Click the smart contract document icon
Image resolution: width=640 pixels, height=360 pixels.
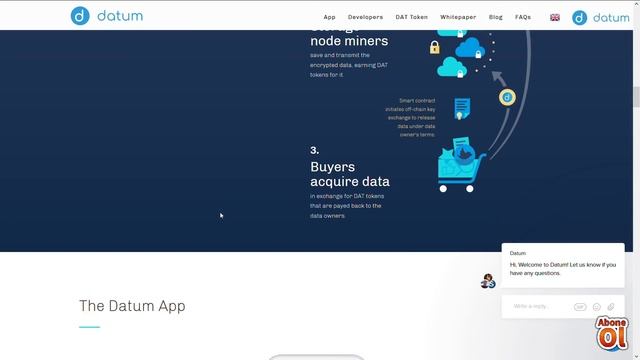pyautogui.click(x=462, y=108)
